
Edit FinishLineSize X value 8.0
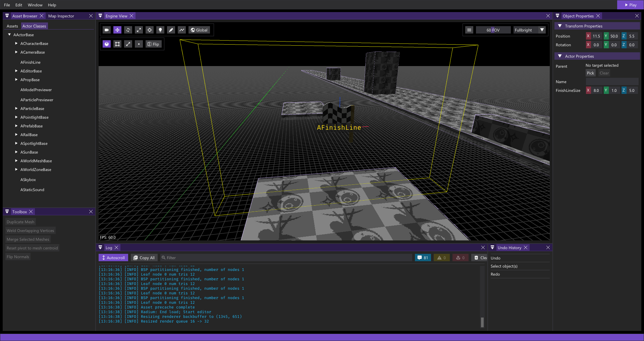click(x=596, y=91)
